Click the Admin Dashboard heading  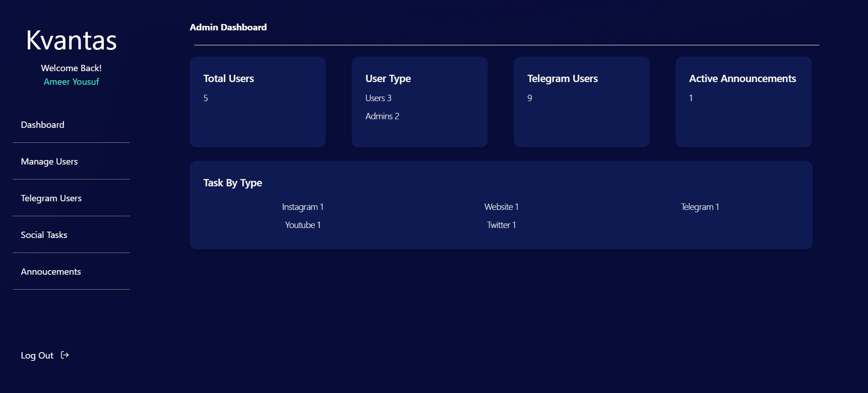228,27
